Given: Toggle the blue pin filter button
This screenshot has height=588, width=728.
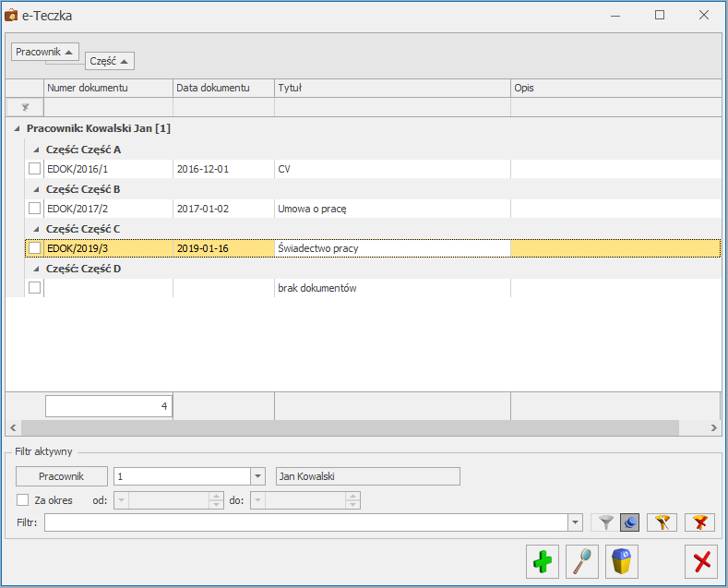Looking at the screenshot, I should (x=629, y=522).
